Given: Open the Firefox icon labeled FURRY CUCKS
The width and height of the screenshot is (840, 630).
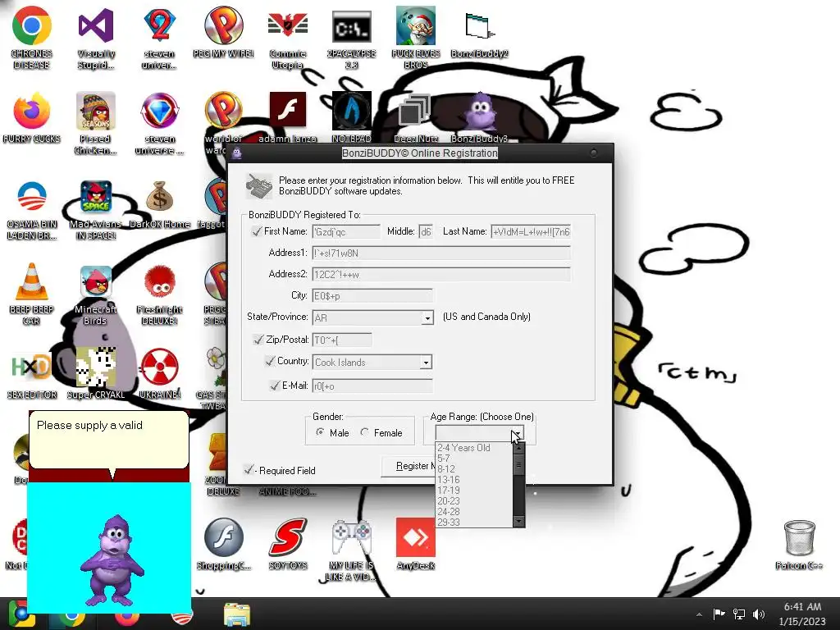Looking at the screenshot, I should pos(32,112).
